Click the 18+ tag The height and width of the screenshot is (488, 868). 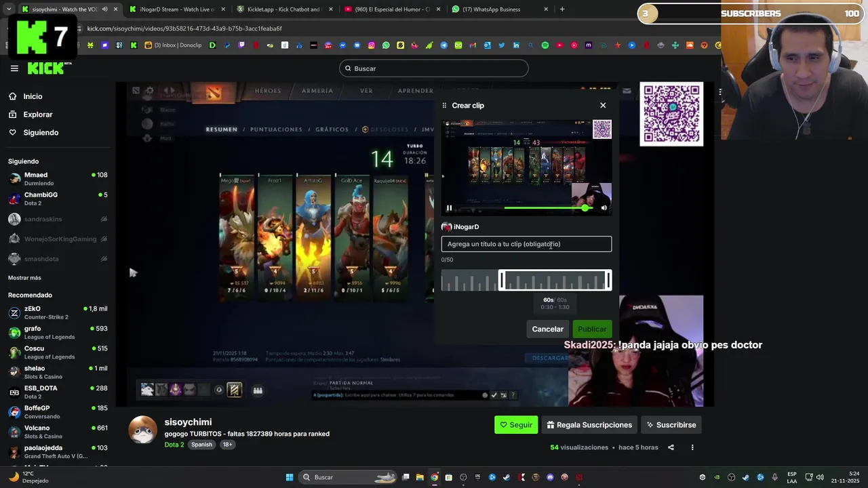[x=227, y=445]
